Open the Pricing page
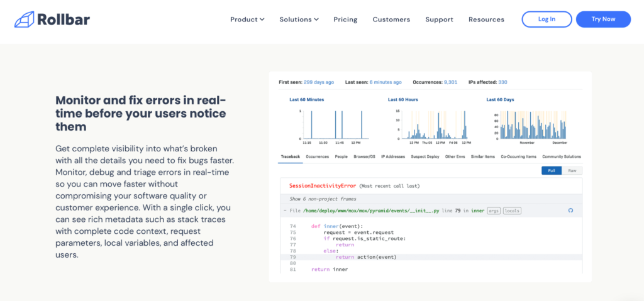This screenshot has height=301, width=644. click(345, 19)
